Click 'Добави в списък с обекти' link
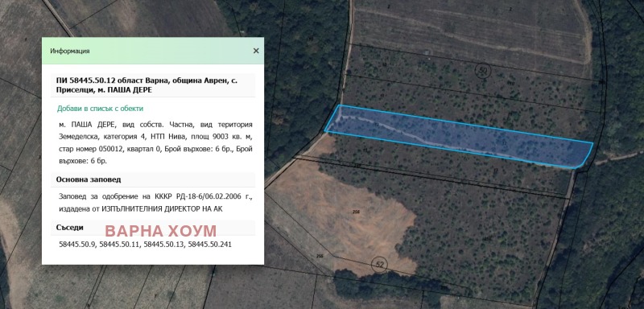Image resolution: width=644 pixels, height=309 pixels. (x=100, y=109)
